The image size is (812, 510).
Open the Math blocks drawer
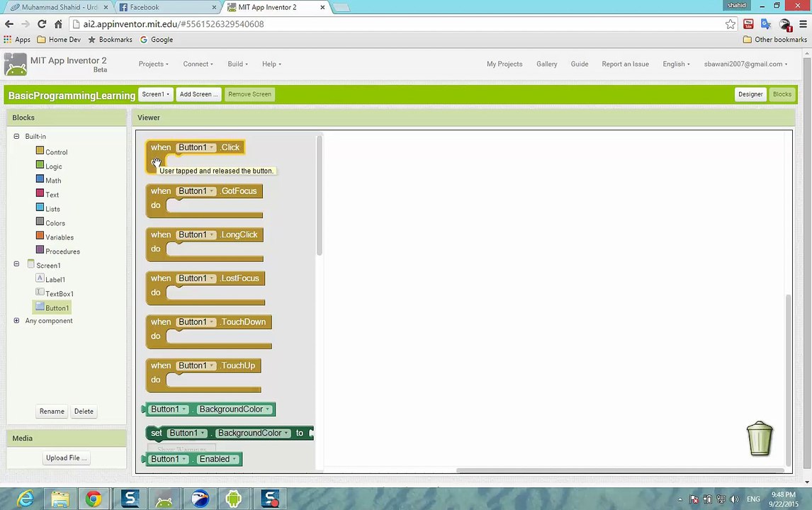coord(49,180)
